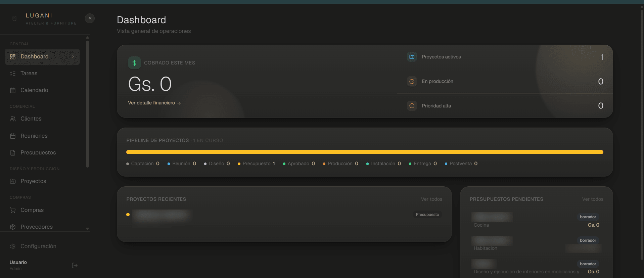Click the yellow pipeline progress bar
The height and width of the screenshot is (278, 644).
(365, 152)
